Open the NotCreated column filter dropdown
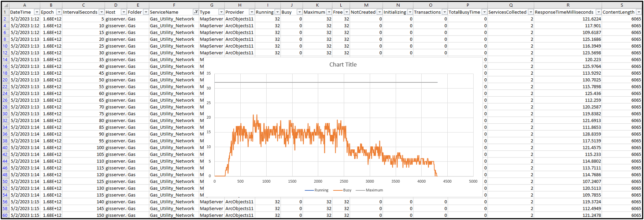Image resolution: width=644 pixels, height=220 pixels. pyautogui.click(x=380, y=12)
